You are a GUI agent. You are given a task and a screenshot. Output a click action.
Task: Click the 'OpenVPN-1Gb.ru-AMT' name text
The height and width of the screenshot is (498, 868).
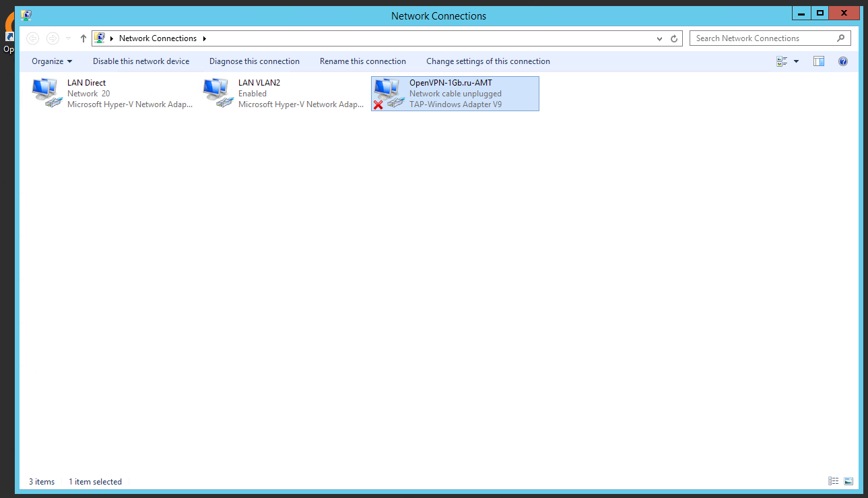point(450,83)
